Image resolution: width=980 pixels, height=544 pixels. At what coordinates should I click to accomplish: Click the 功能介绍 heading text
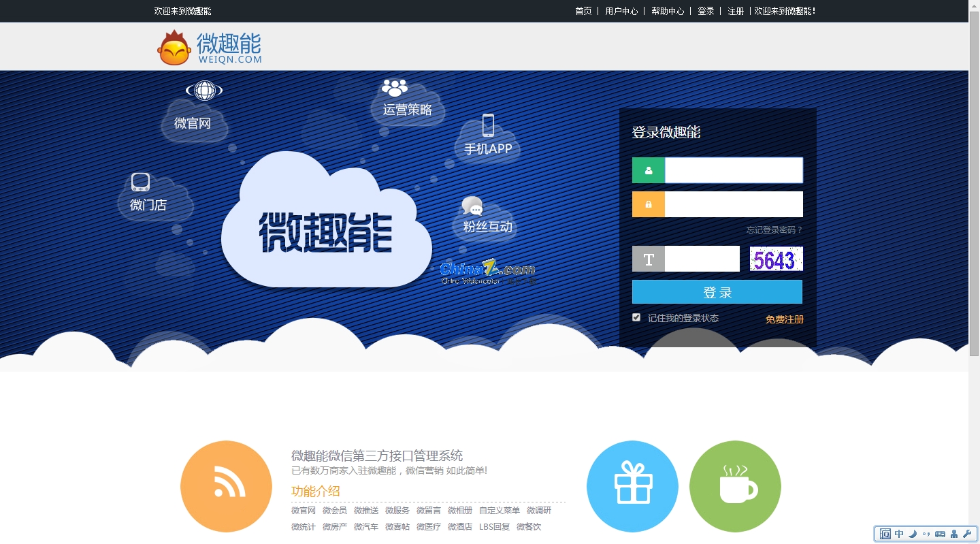pos(316,492)
